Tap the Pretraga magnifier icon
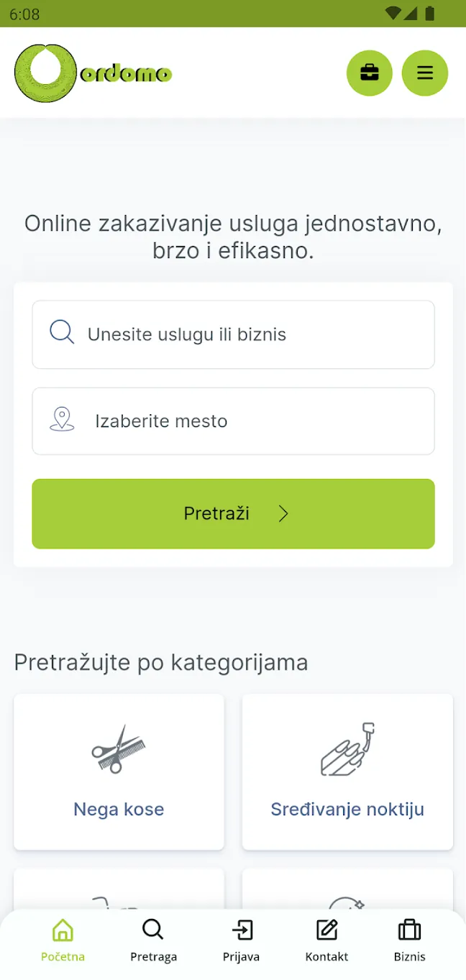The image size is (466, 980). (153, 929)
